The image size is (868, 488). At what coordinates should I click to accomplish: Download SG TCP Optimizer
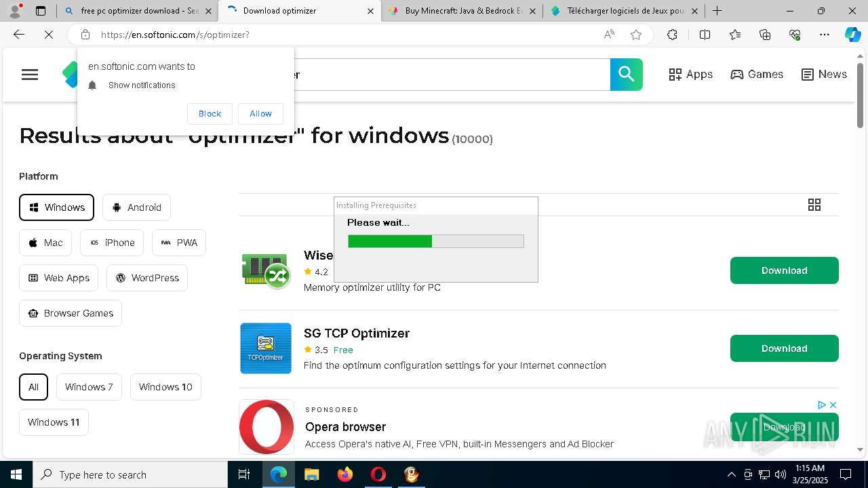(x=785, y=348)
